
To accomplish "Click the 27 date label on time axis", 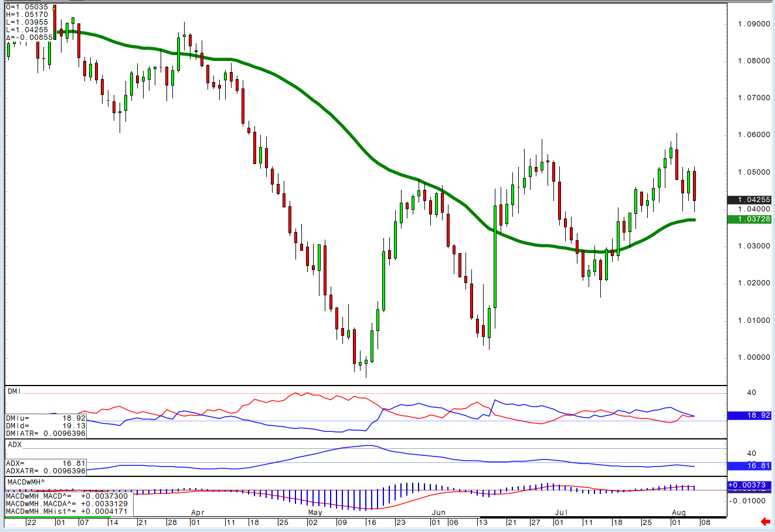I will click(x=536, y=521).
